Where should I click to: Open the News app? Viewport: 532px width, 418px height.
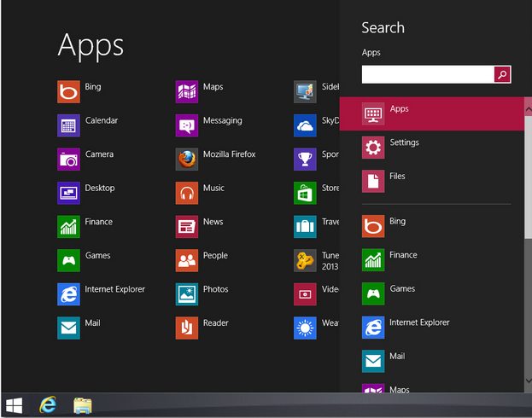coord(187,226)
